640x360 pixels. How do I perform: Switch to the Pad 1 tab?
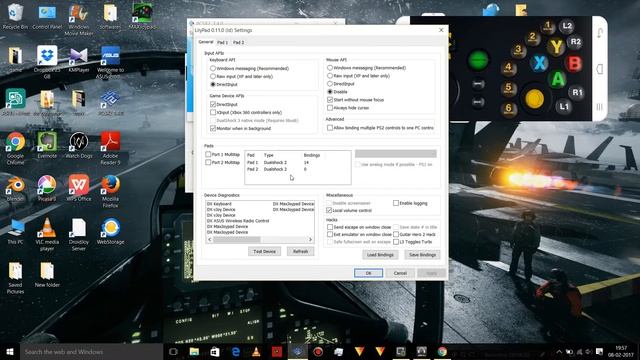point(222,42)
